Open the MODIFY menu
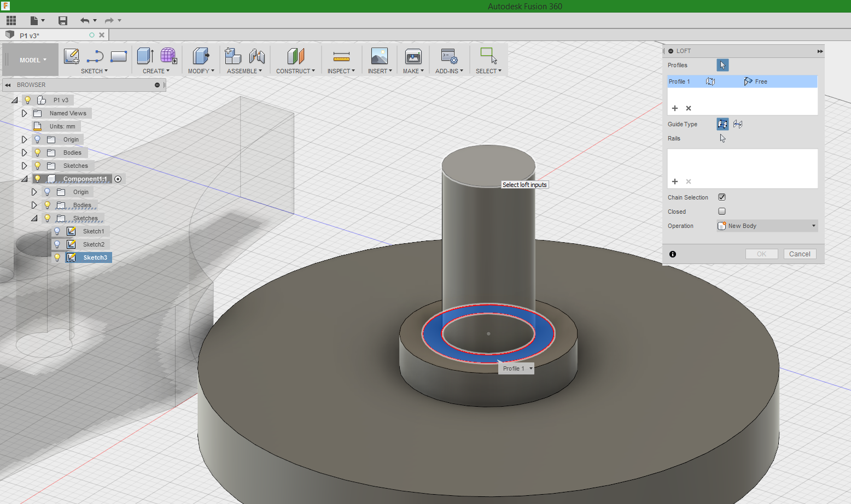The width and height of the screenshot is (851, 504). [x=201, y=71]
